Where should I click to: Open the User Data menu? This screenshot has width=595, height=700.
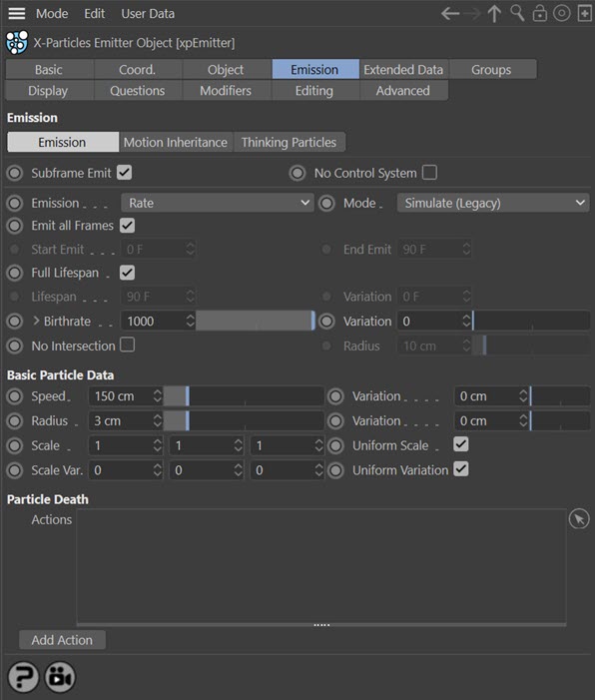[148, 13]
